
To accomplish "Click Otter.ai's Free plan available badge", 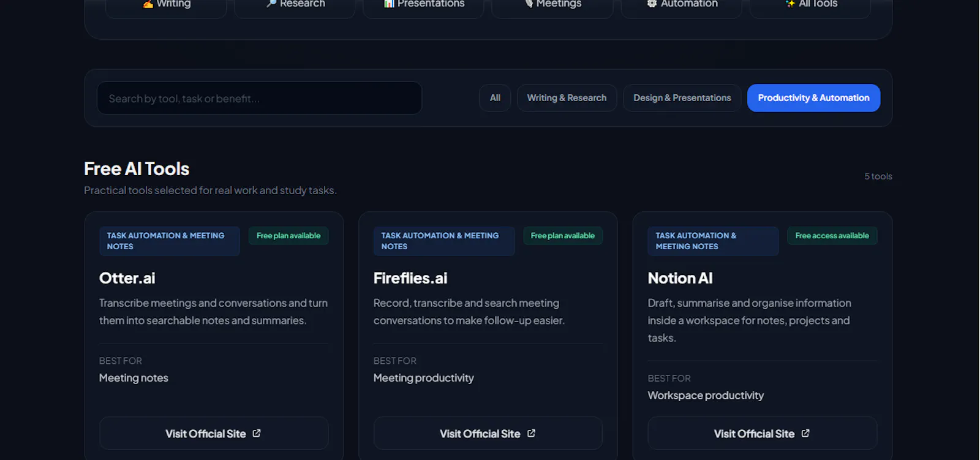I will (x=288, y=236).
